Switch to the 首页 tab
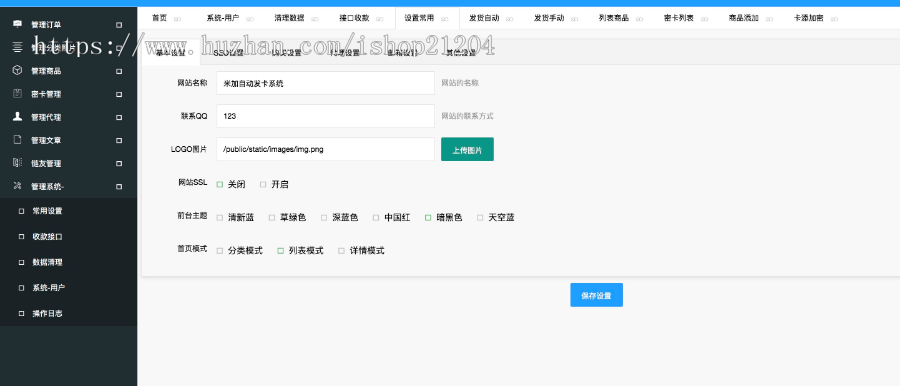This screenshot has width=900, height=386. 159,18
